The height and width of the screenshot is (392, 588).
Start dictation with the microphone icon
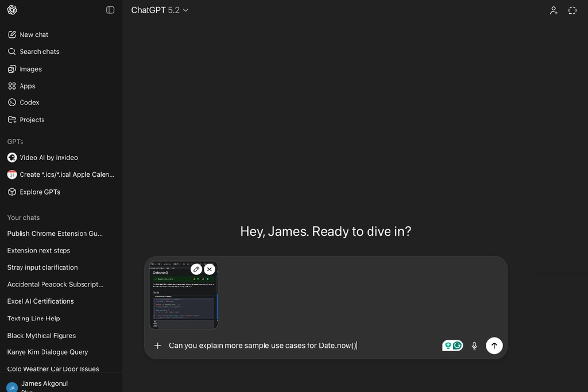coord(474,346)
